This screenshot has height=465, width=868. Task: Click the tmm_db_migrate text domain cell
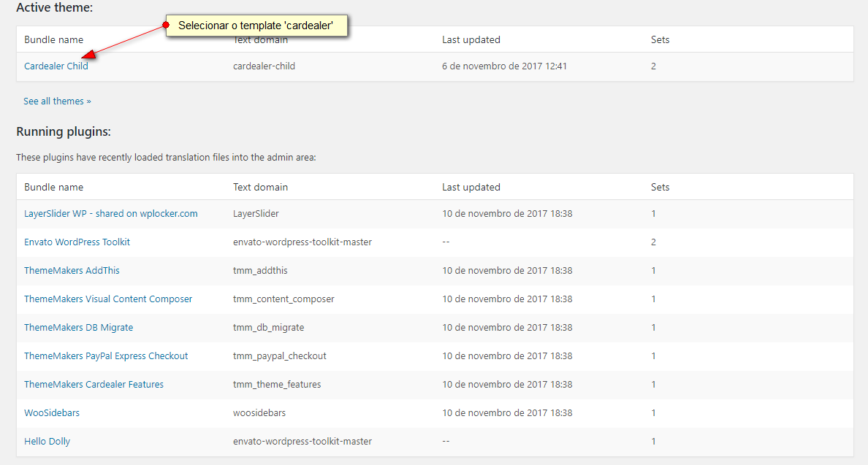point(268,328)
